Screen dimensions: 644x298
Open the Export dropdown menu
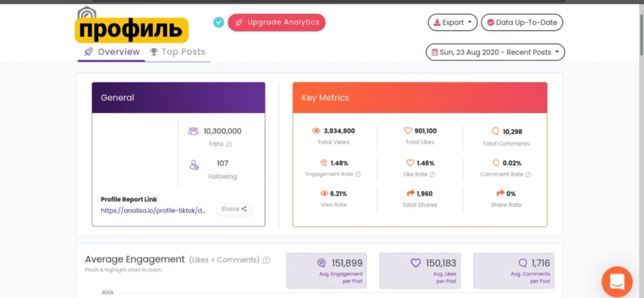[x=453, y=23]
